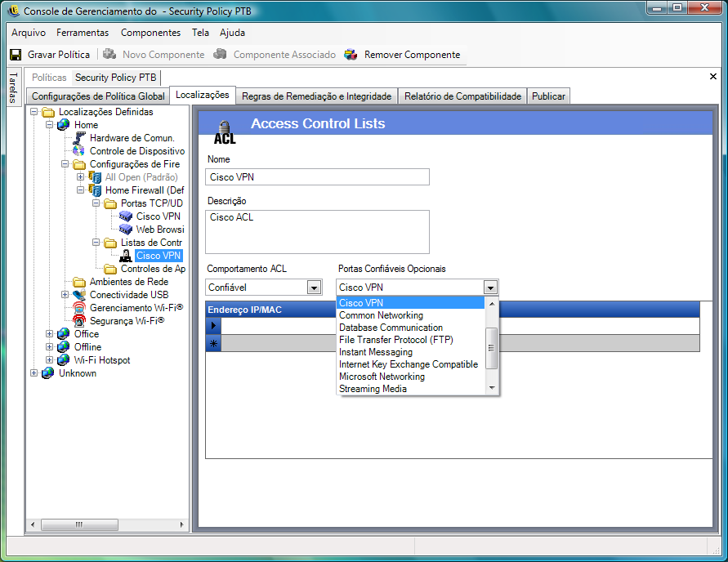
Task: Click the Ambientes de Rede folder icon
Action: 79,282
